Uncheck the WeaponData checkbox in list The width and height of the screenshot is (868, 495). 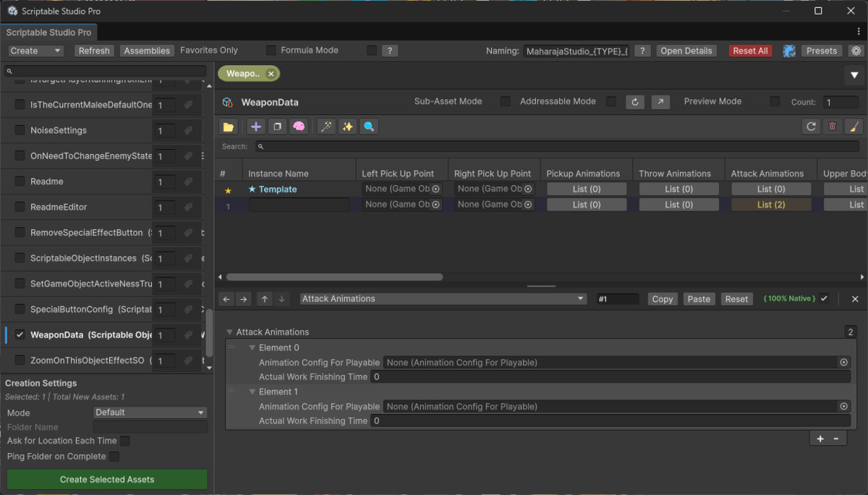[20, 335]
